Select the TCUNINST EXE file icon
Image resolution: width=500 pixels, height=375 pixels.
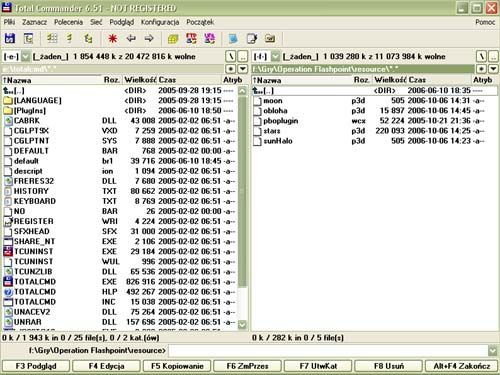pos(8,251)
